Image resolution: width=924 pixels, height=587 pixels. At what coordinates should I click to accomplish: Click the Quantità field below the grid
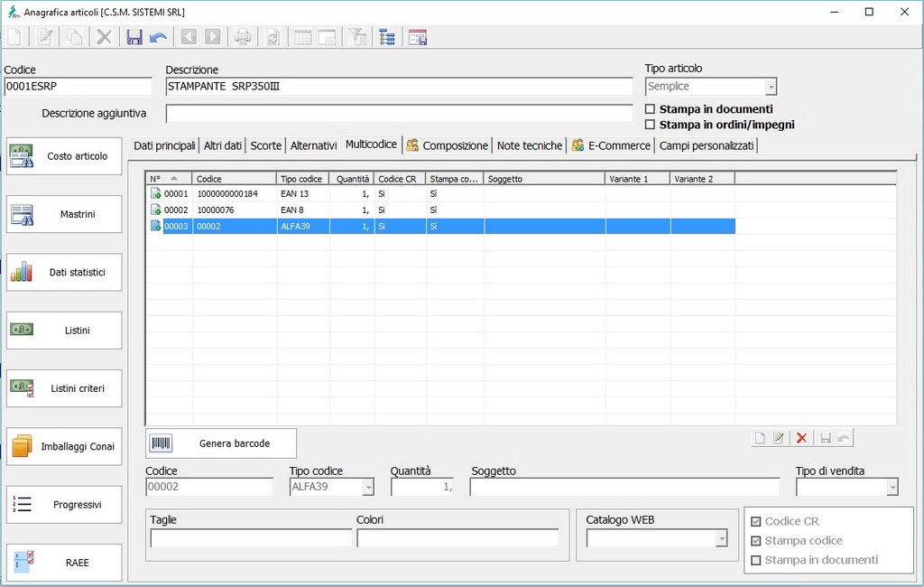coord(422,488)
